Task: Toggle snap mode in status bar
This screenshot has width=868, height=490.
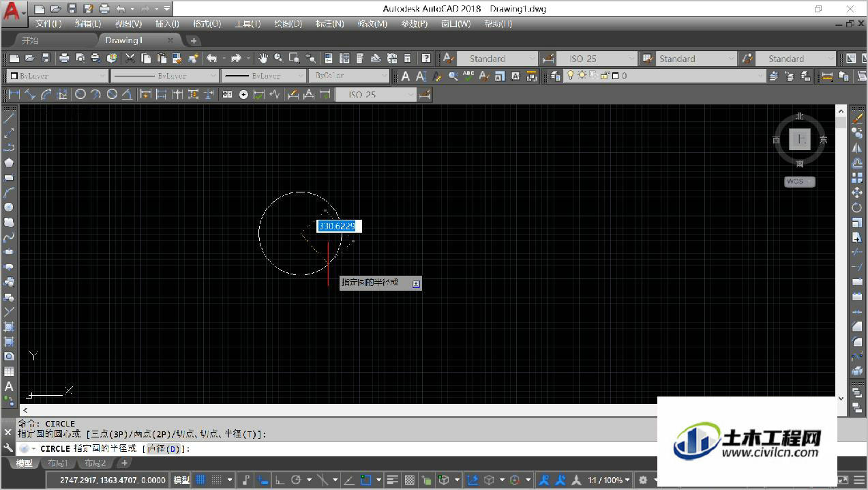Action: click(x=218, y=480)
